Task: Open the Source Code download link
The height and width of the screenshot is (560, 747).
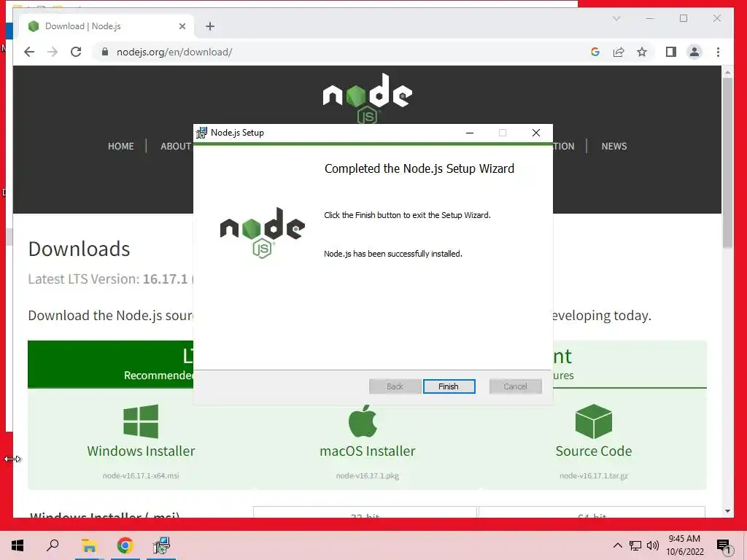Action: click(x=594, y=451)
